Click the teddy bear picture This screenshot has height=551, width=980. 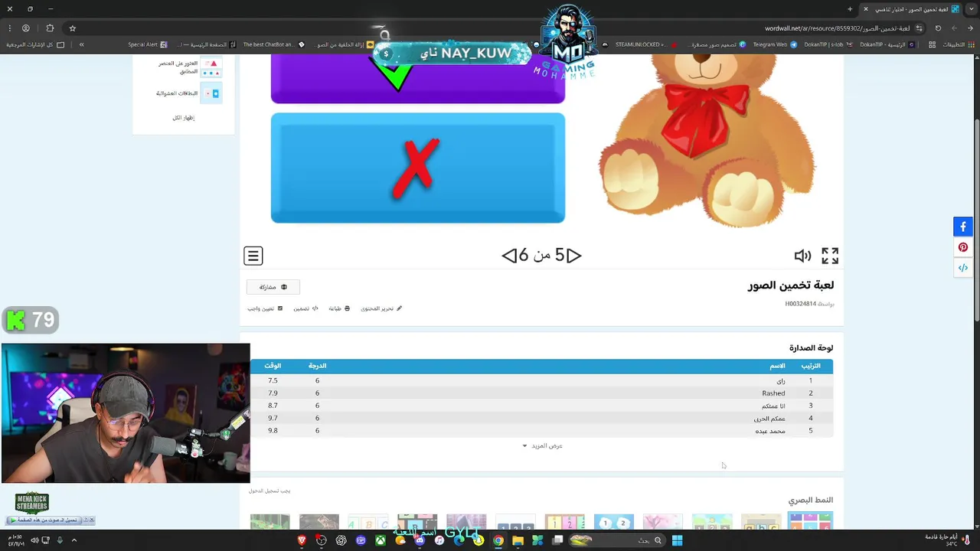[706, 142]
